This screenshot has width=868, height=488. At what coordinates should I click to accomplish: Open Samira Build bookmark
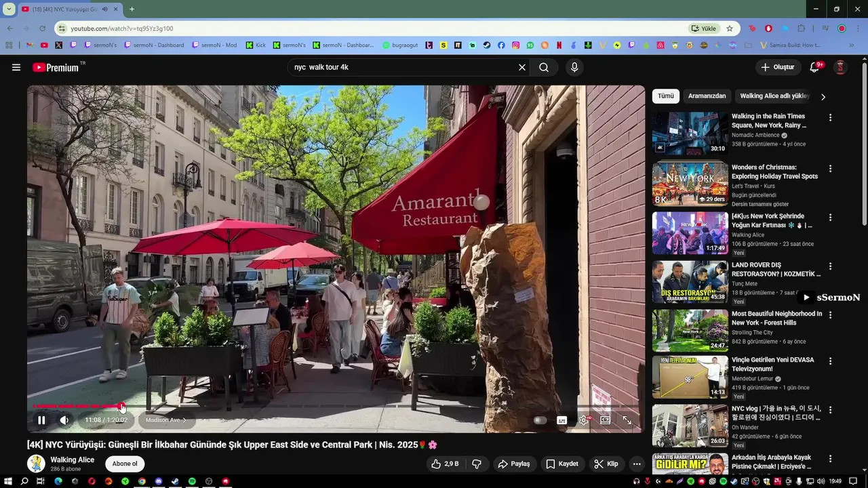(791, 45)
